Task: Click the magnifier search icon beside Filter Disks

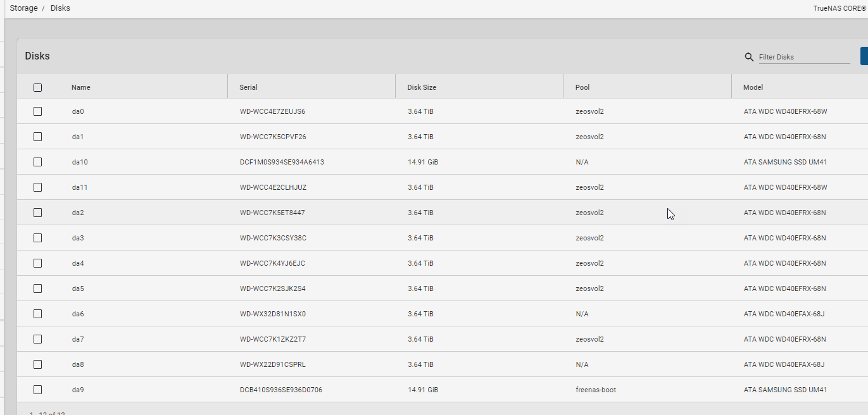Action: [749, 57]
